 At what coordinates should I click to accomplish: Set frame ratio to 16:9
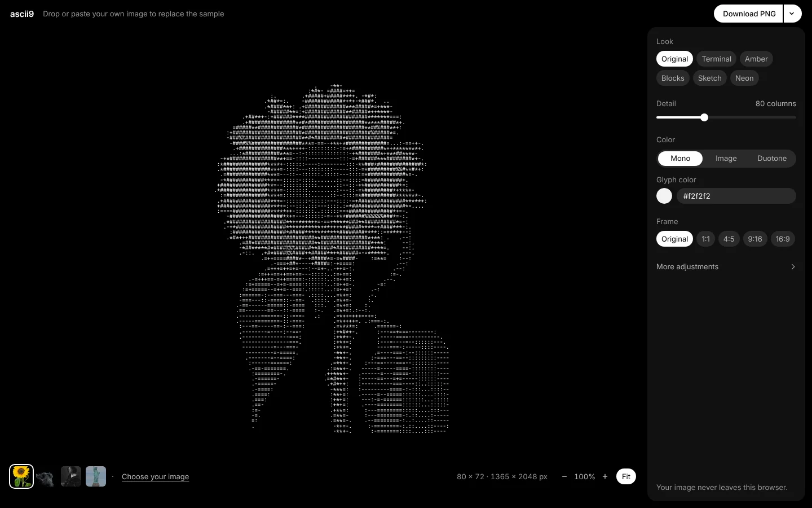click(x=783, y=239)
